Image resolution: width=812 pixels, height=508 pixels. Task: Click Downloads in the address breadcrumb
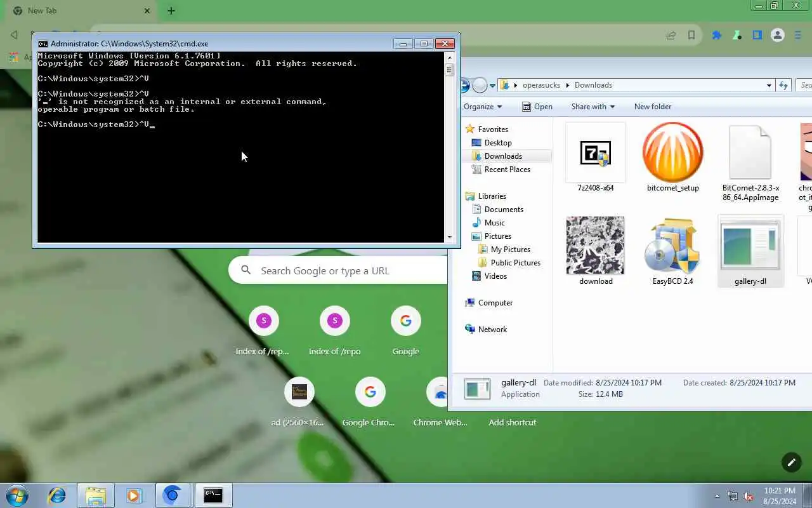(x=593, y=84)
